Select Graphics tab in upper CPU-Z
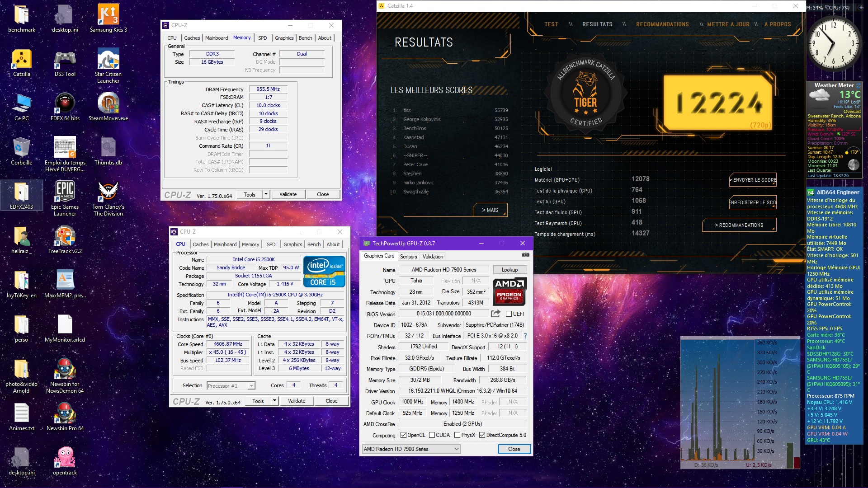The height and width of the screenshot is (488, 868). click(x=284, y=38)
